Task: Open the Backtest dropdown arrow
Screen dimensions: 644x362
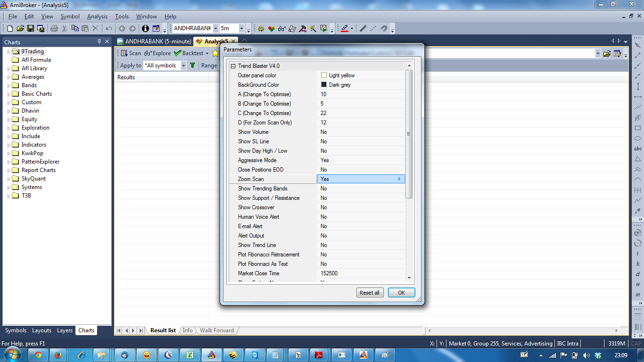Action: 207,53
